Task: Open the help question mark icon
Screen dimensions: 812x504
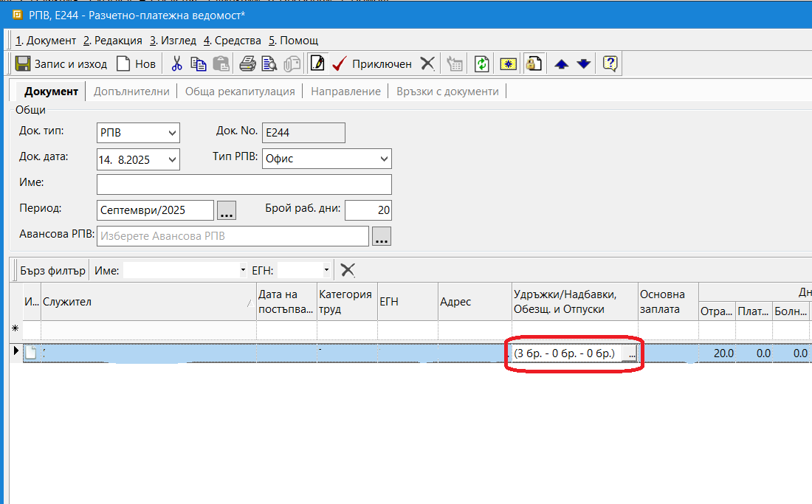Action: (610, 63)
